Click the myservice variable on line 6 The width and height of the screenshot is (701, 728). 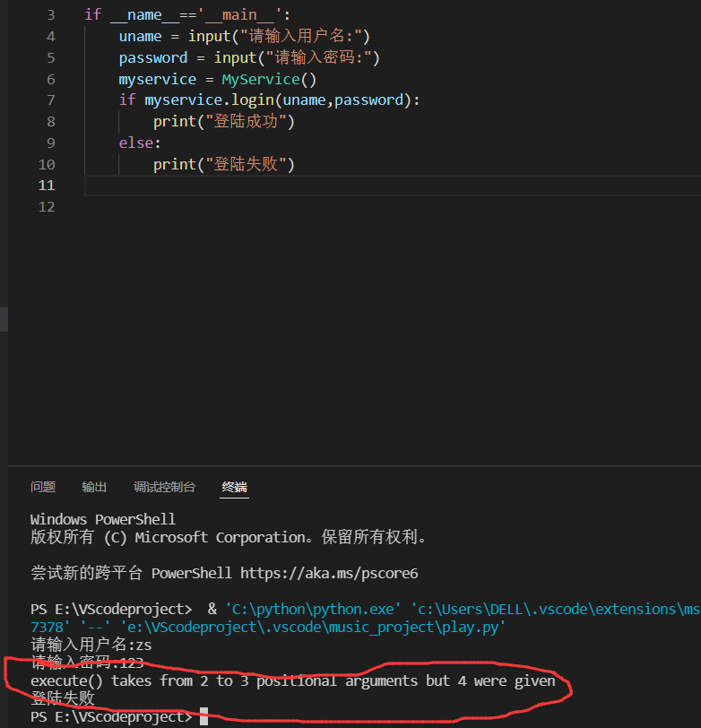(158, 80)
